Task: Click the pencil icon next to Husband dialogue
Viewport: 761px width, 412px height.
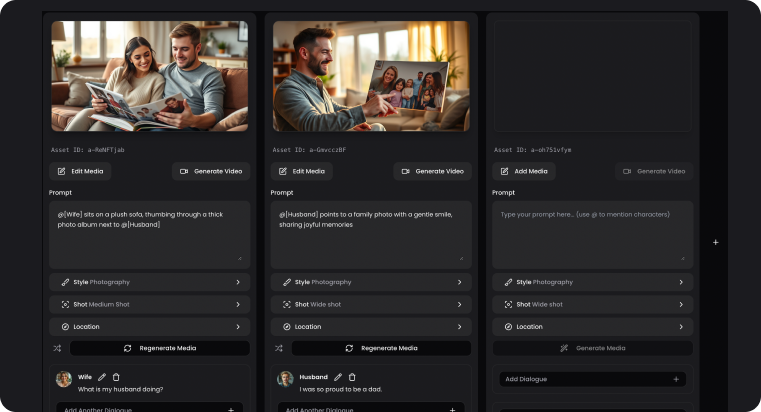Action: click(338, 377)
